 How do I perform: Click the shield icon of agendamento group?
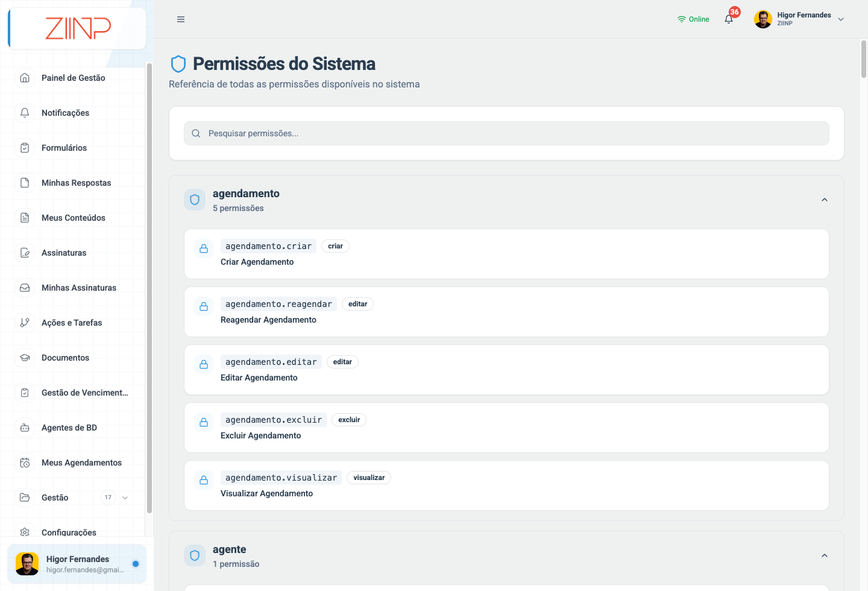195,200
